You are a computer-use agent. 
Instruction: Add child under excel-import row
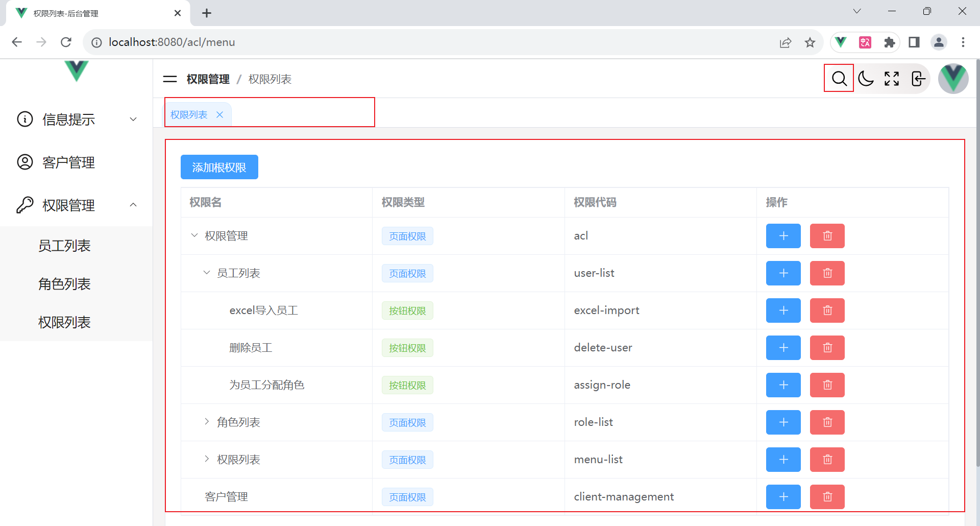point(783,310)
